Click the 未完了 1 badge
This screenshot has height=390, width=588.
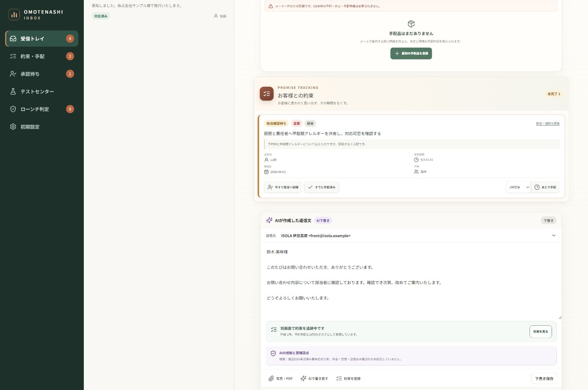(554, 94)
